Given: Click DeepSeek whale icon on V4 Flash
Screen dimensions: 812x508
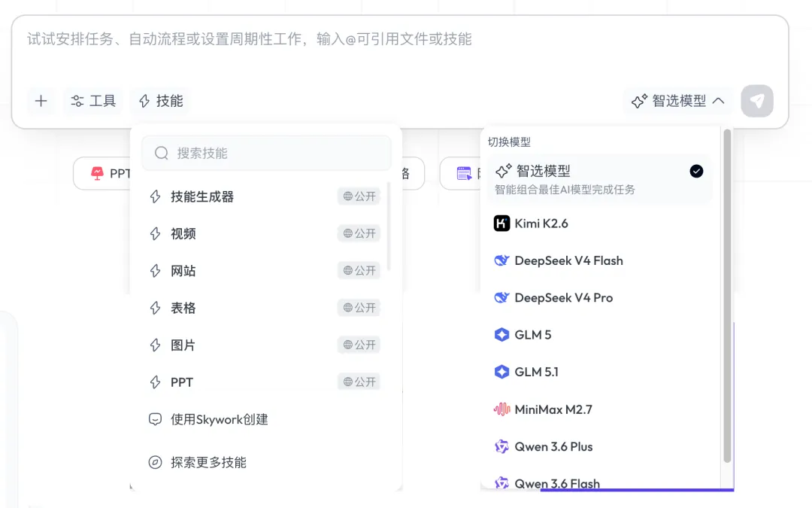Looking at the screenshot, I should [501, 260].
